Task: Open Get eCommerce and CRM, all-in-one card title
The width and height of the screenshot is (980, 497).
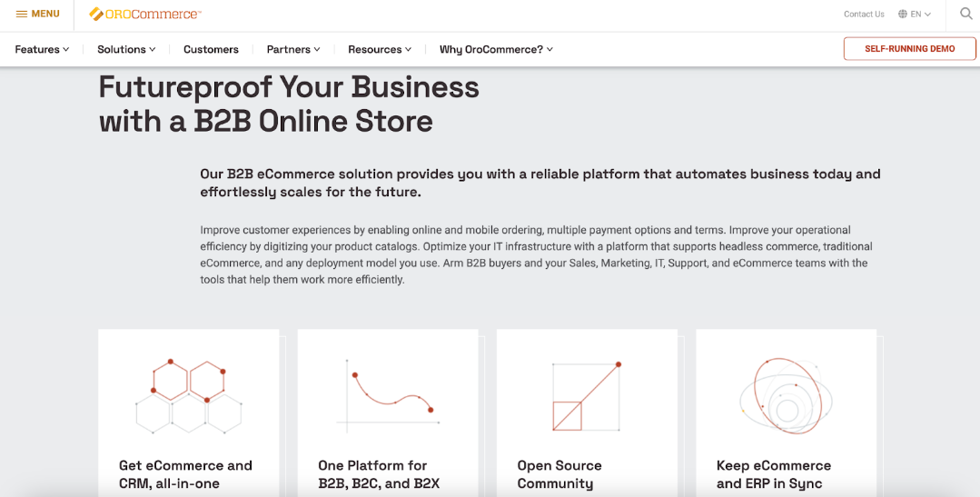Action: (185, 474)
